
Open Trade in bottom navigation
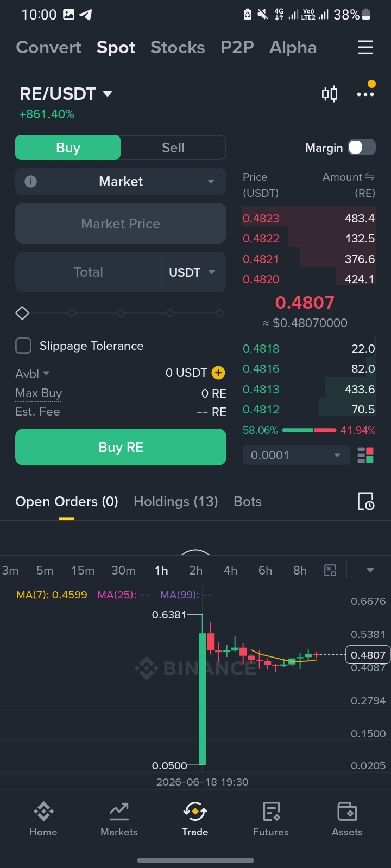tap(195, 819)
